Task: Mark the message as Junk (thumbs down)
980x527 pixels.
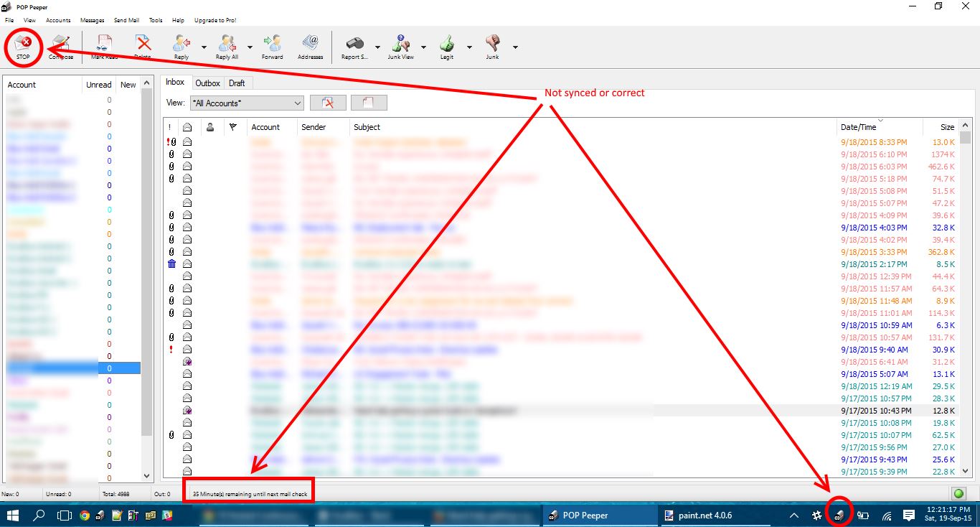Action: tap(492, 46)
